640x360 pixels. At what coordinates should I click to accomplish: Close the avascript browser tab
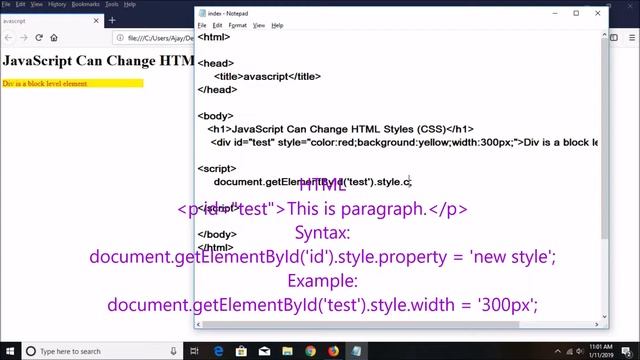click(96, 20)
